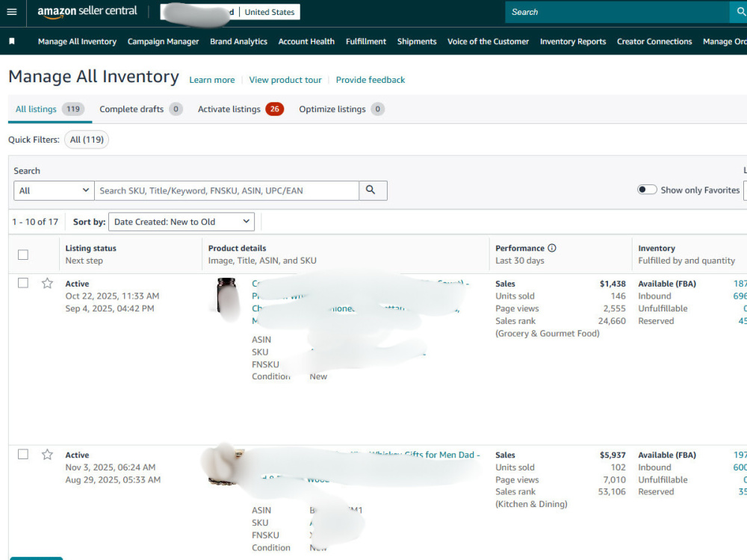This screenshot has height=560, width=747.
Task: Click the Sales value $1,438
Action: (x=613, y=284)
